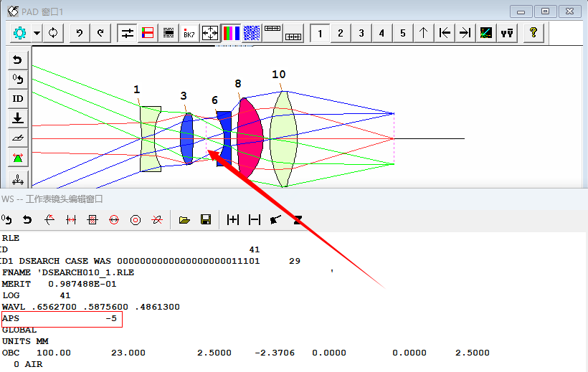This screenshot has width=588, height=372.
Task: Click the delete-surface bars-with-minus icon
Action: coord(255,219)
